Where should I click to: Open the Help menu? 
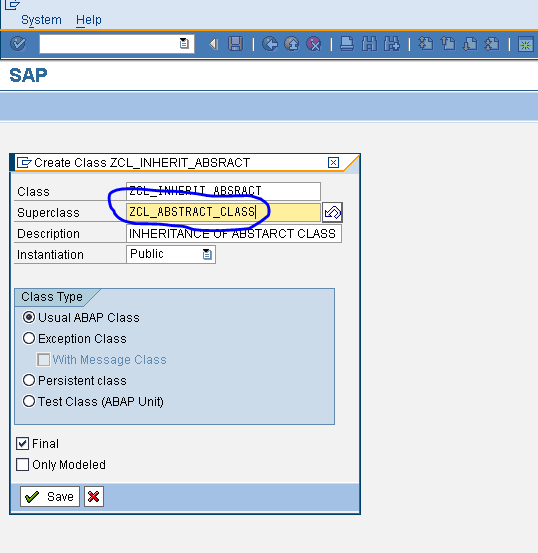tap(89, 20)
